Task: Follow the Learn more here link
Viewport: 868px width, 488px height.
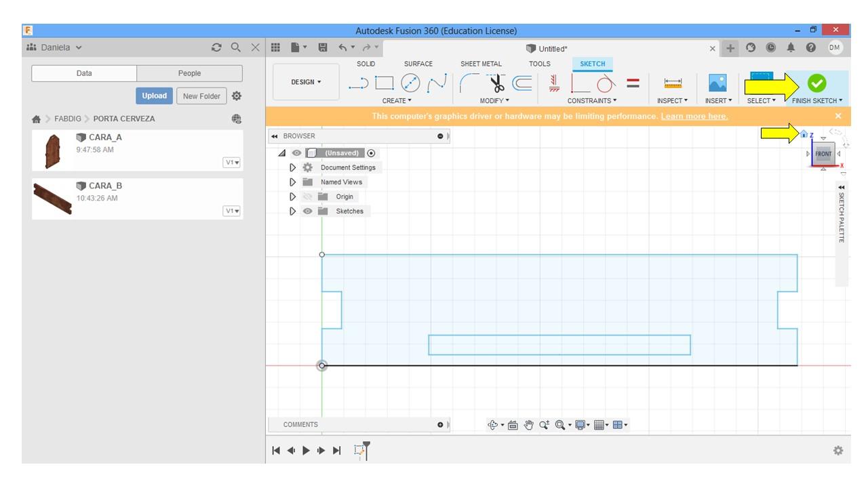Action: 694,117
